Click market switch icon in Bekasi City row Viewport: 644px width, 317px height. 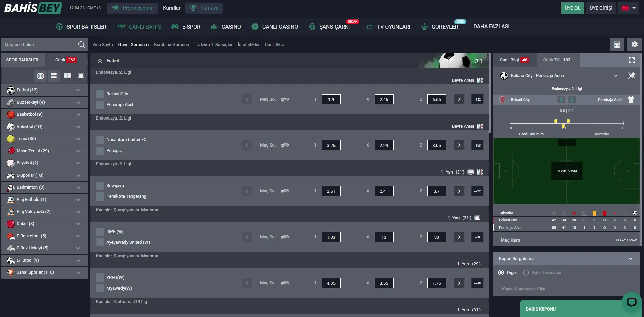(285, 99)
